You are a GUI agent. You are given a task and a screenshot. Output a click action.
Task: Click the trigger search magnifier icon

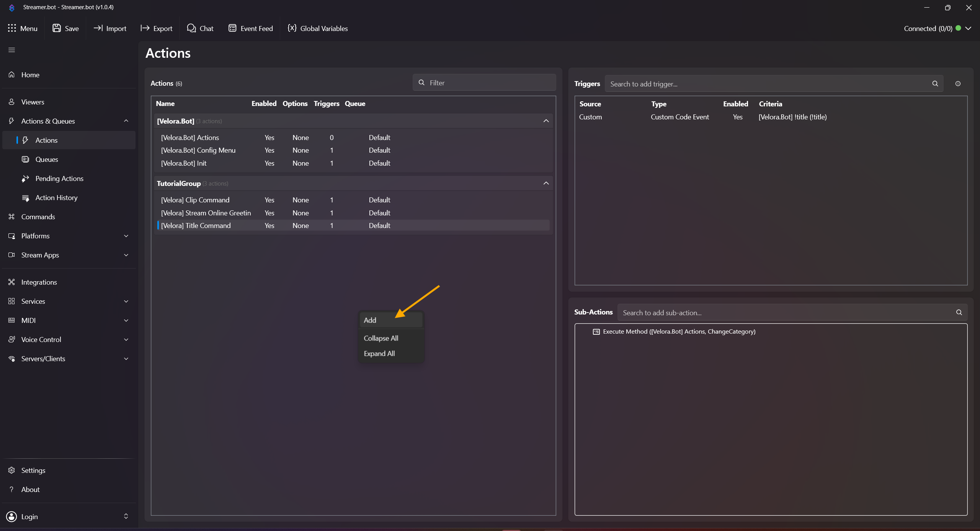935,84
